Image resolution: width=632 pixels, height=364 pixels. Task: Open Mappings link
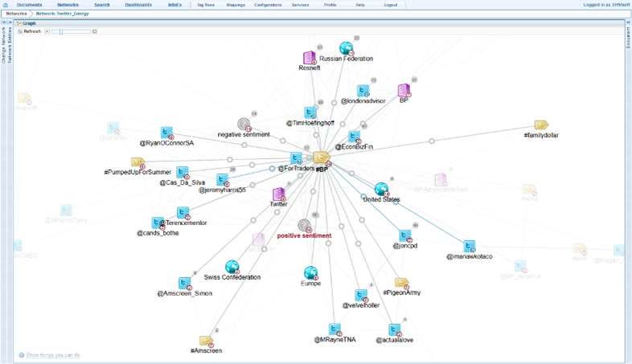[x=236, y=5]
